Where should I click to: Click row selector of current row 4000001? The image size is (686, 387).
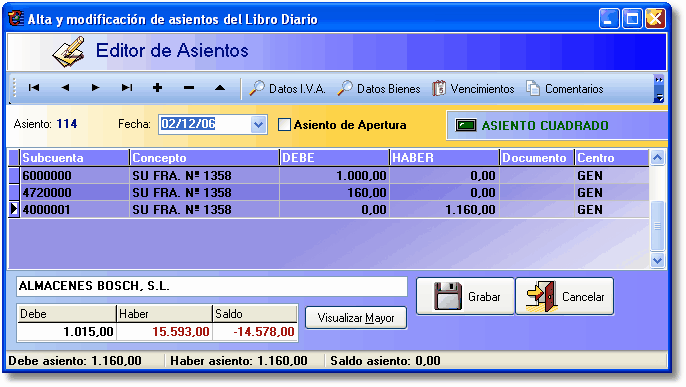coord(14,209)
